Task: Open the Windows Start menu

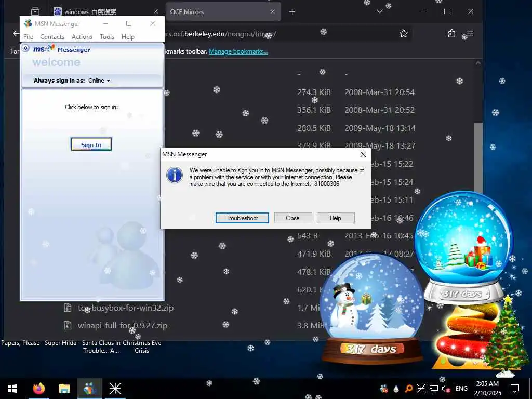Action: click(12, 389)
